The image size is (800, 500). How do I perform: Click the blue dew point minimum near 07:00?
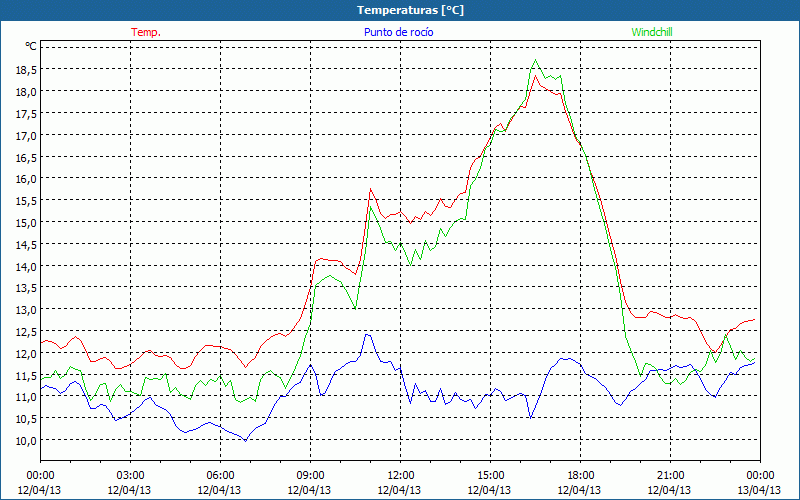click(x=245, y=440)
